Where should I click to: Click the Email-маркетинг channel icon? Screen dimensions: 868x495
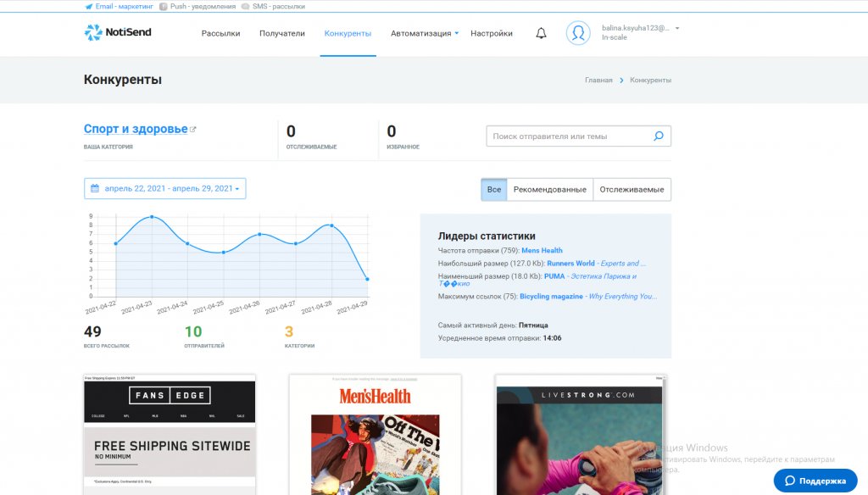[x=89, y=6]
